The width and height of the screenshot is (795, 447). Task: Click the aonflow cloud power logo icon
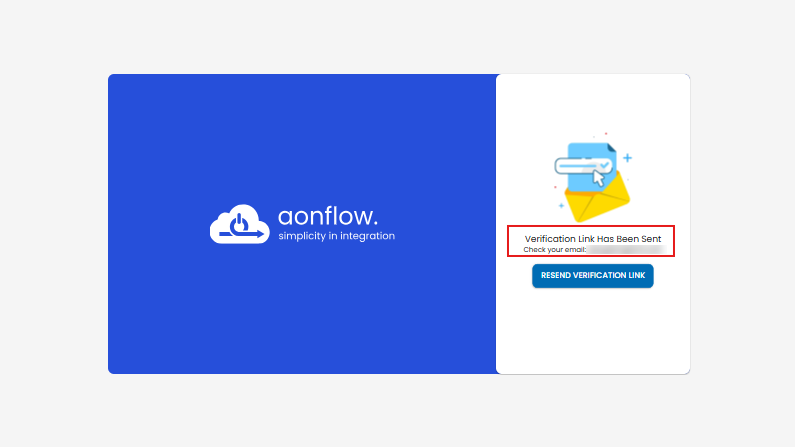pos(239,224)
